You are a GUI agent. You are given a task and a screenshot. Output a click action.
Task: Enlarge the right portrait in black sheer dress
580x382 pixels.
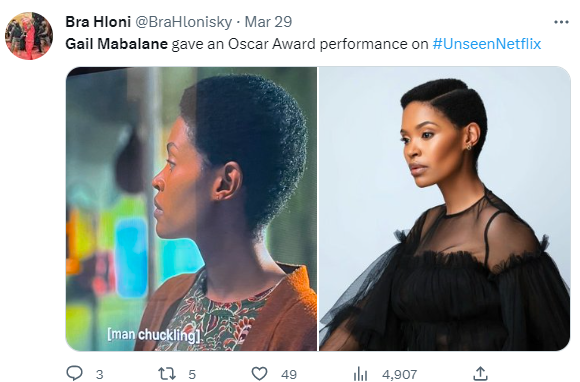coord(445,209)
